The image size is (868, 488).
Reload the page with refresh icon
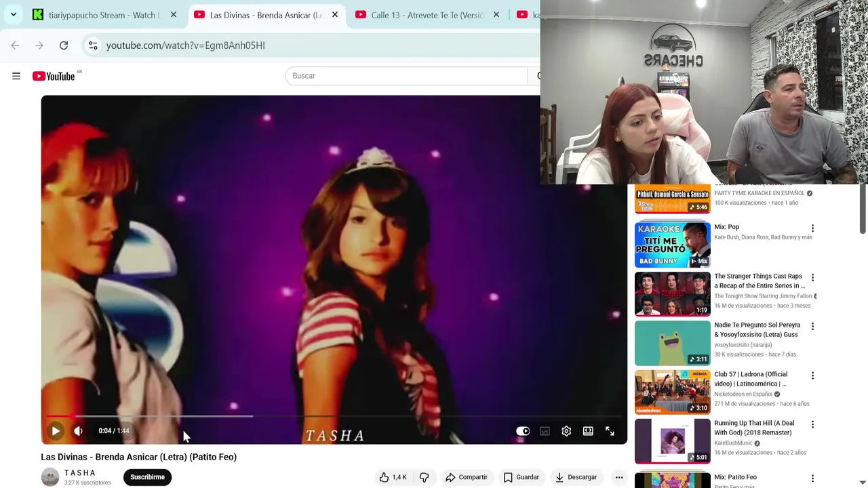pos(64,45)
